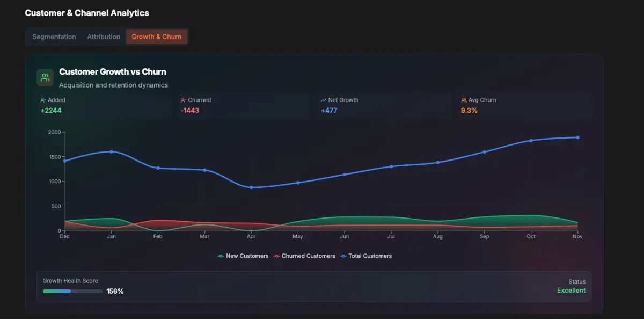Screen dimensions: 644x319
Task: Click the 9.3% Avg Churn value
Action: (469, 110)
